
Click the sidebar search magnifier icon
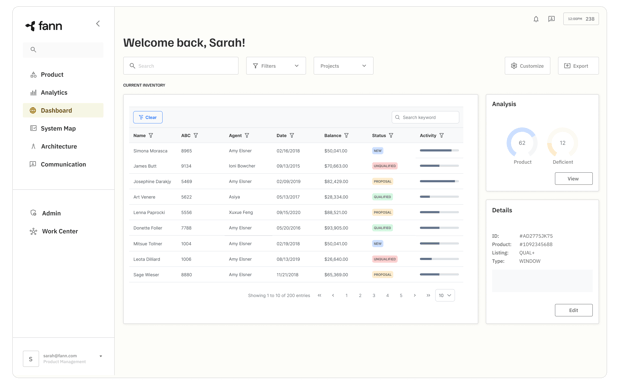(33, 50)
